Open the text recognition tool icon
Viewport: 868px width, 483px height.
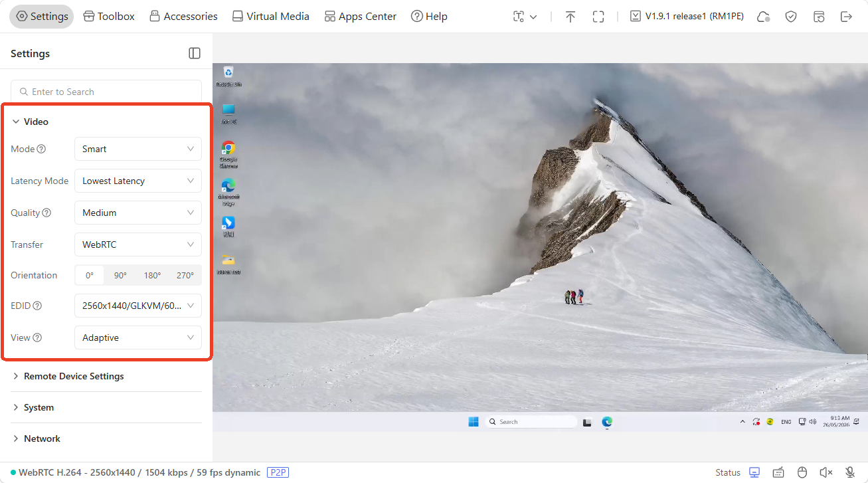coord(519,17)
